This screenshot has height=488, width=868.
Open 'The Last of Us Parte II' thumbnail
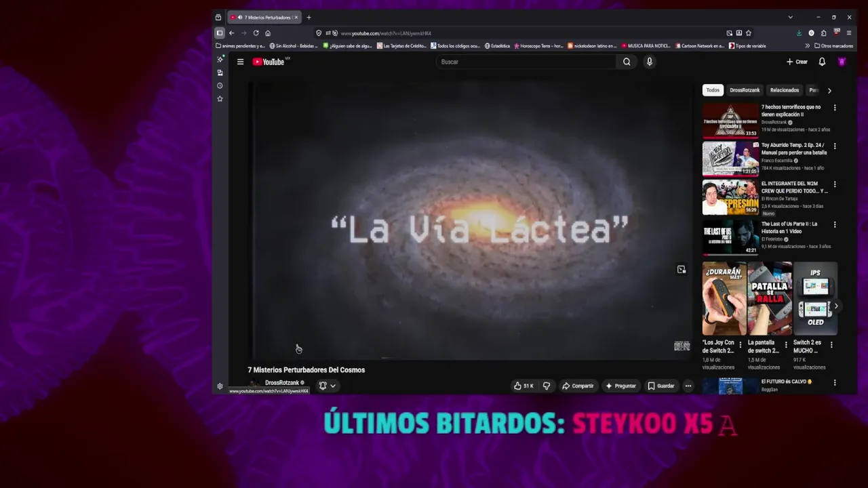(x=730, y=237)
